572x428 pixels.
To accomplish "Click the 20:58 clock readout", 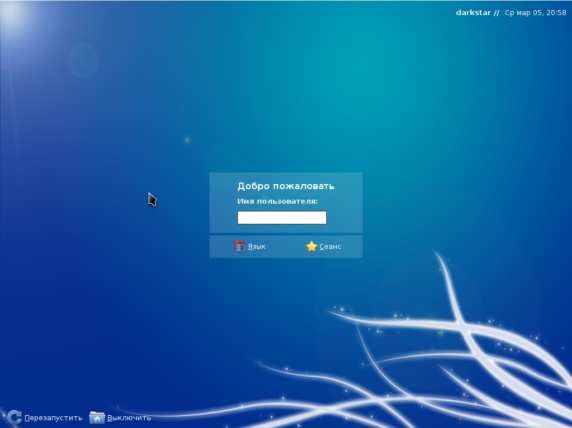I will click(x=556, y=12).
